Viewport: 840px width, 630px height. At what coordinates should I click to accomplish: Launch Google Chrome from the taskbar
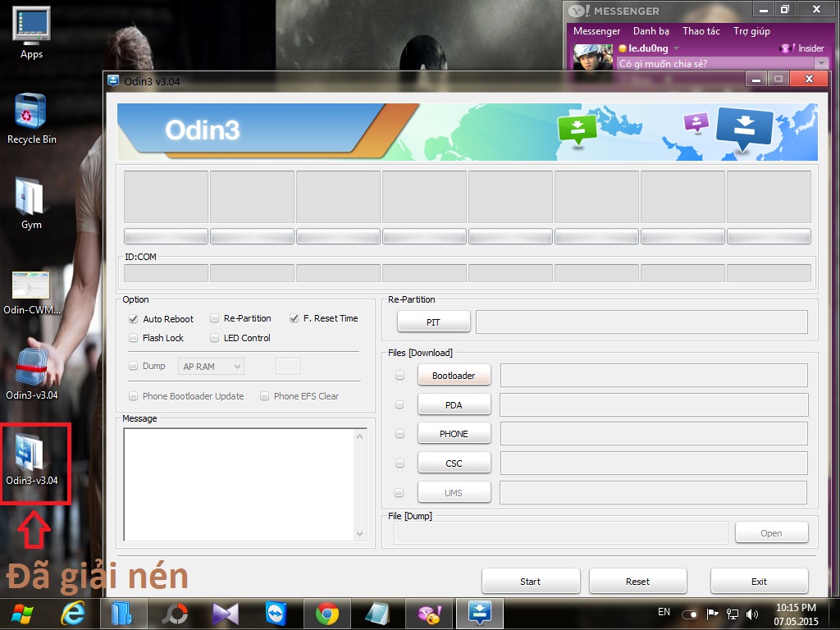pos(327,613)
